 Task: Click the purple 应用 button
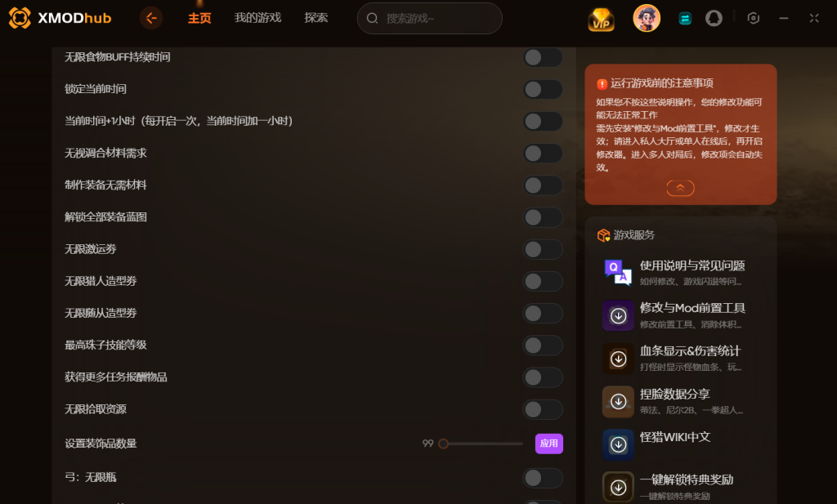(548, 444)
